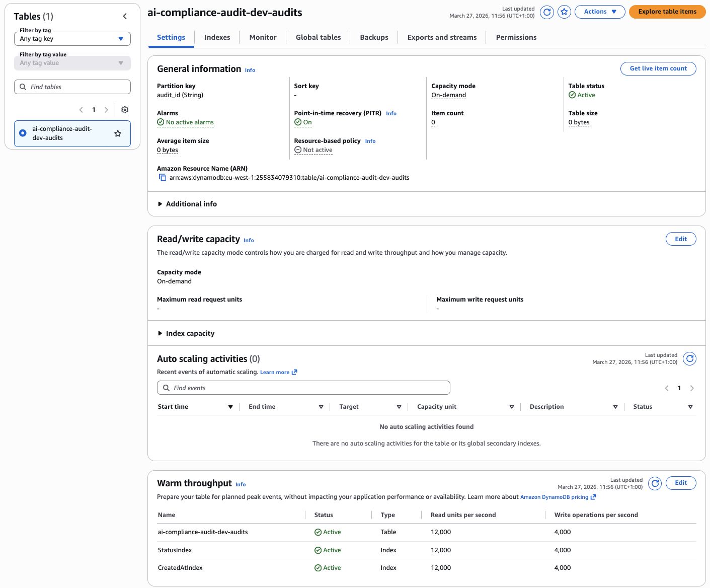Screen dimensions: 710x588
Task: Refresh the table details view
Action: pyautogui.click(x=546, y=12)
